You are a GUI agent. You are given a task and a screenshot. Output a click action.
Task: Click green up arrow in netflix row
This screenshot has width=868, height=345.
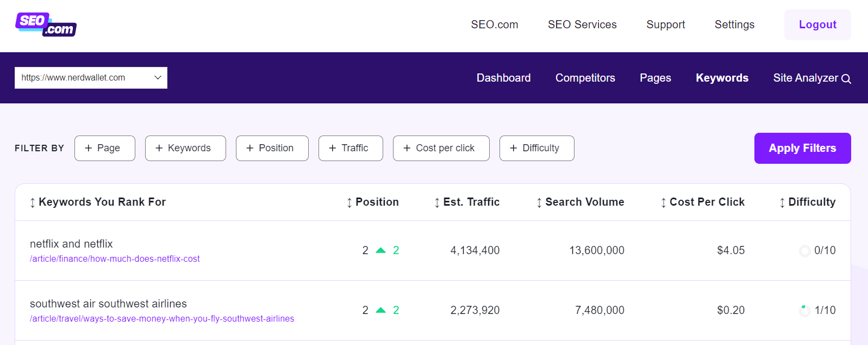(380, 250)
